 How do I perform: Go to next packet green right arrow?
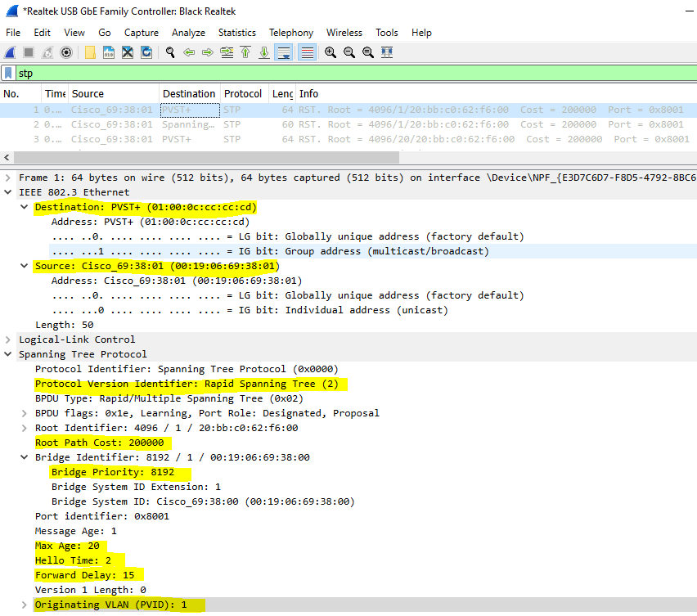(208, 52)
